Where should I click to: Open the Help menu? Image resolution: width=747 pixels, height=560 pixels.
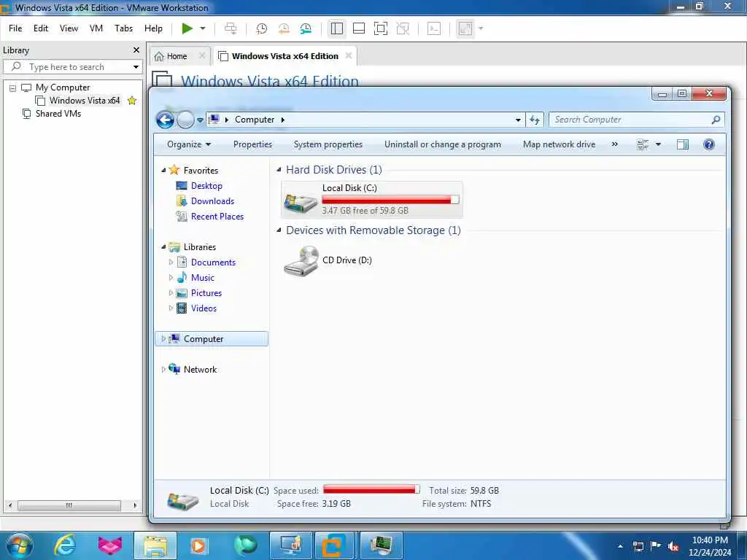pyautogui.click(x=153, y=28)
